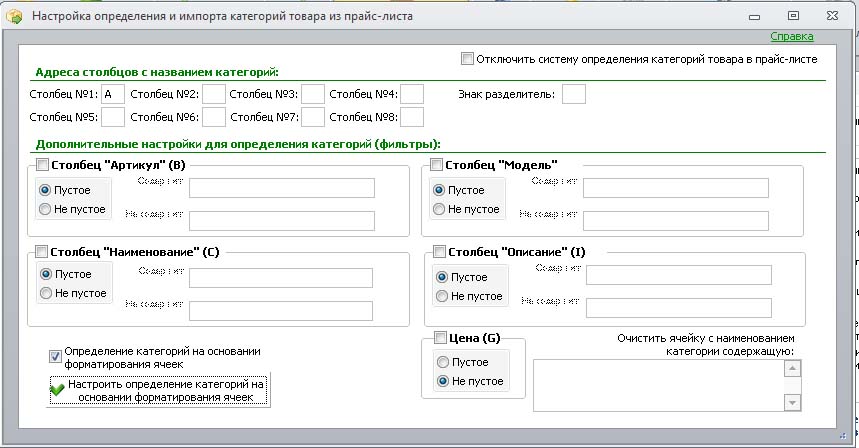Click the Столбец №2 input field
This screenshot has width=859, height=448.
(214, 94)
